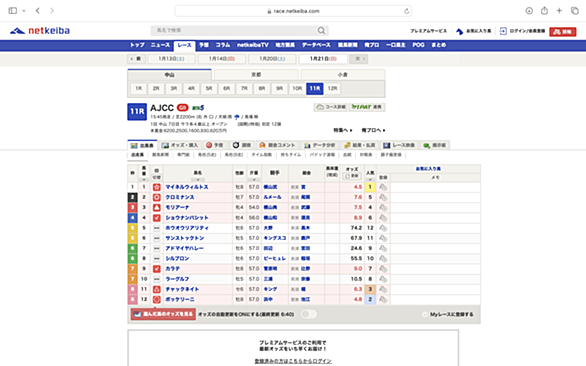Open Safari sidebar toggle icon

[x=13, y=10]
